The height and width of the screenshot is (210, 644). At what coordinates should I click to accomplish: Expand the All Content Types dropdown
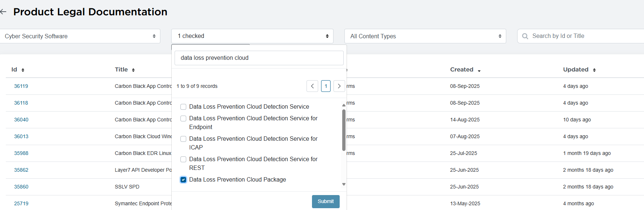pos(425,36)
